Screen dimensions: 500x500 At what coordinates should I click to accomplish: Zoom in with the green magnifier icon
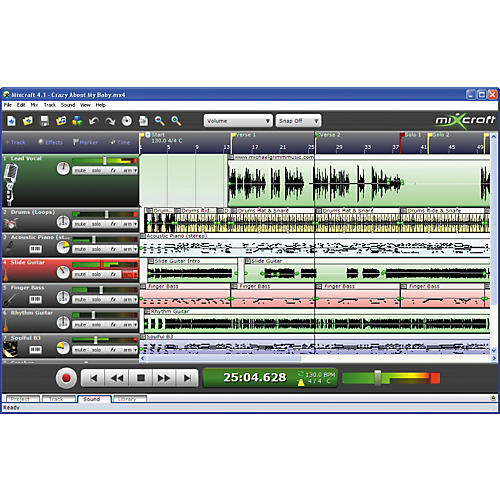176,121
